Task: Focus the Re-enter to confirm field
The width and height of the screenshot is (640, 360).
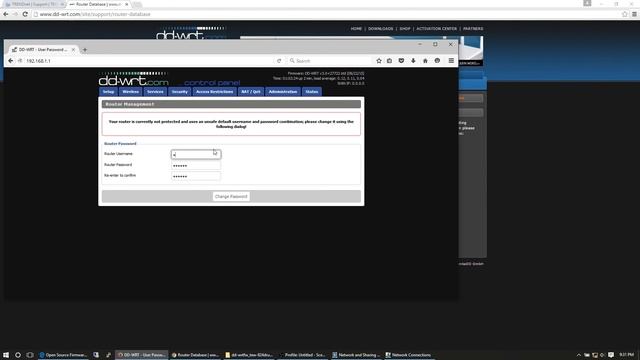Action: click(196, 176)
